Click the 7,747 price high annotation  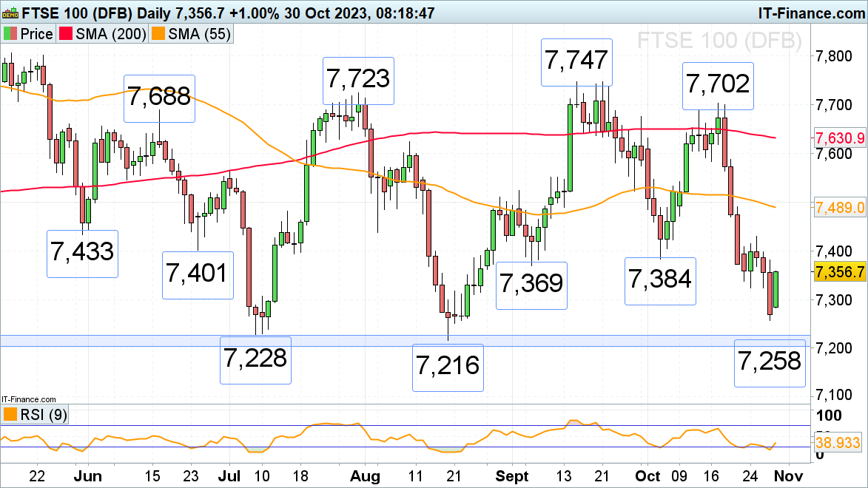pos(577,60)
